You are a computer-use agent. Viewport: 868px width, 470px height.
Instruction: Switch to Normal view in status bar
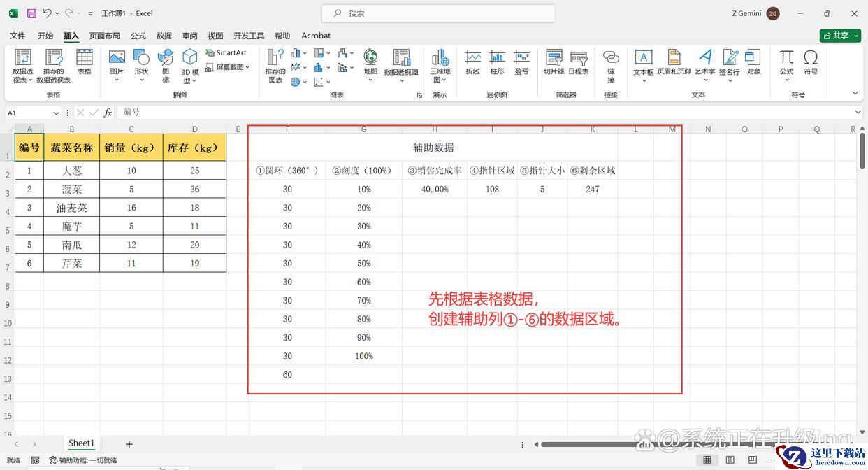707,460
